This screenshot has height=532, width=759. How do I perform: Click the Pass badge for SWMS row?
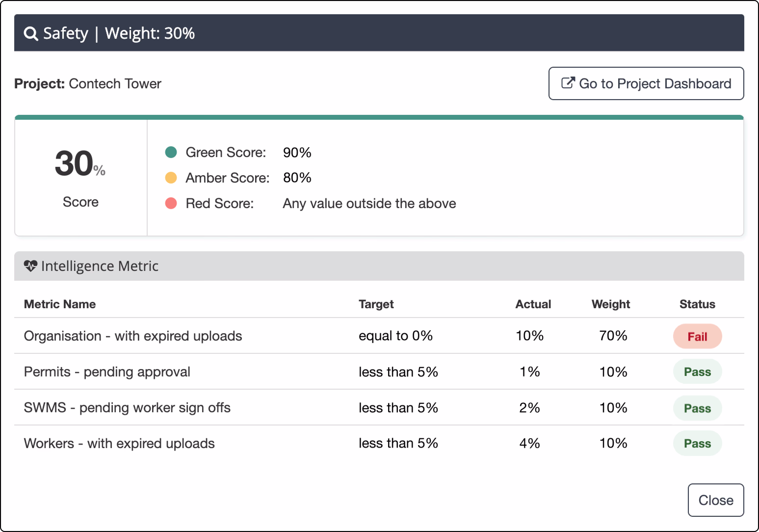697,408
